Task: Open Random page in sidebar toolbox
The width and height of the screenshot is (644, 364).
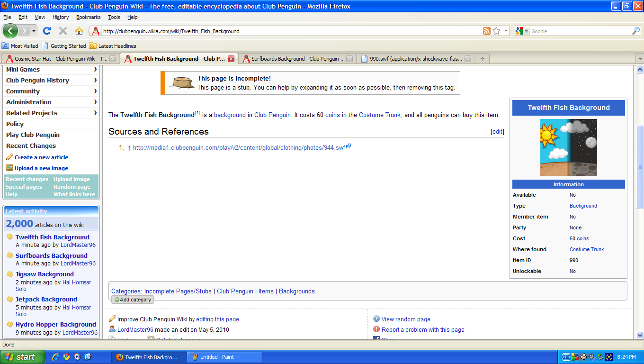Action: (x=72, y=187)
